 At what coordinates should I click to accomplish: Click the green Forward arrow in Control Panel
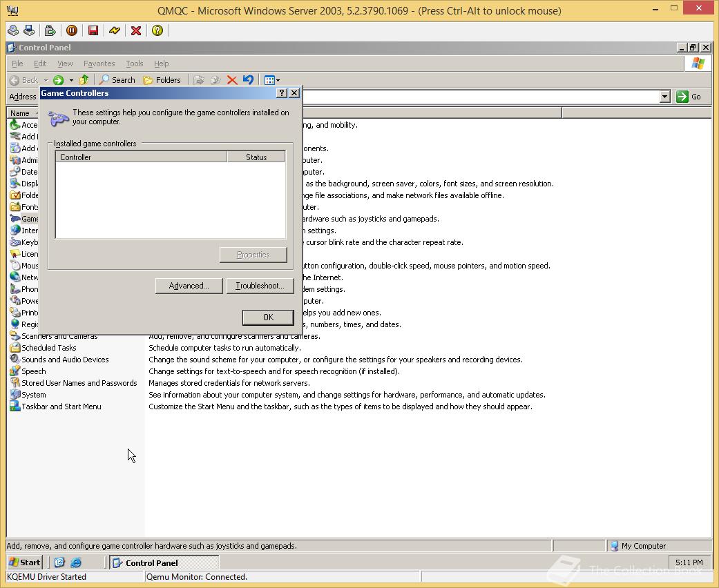pyautogui.click(x=58, y=80)
